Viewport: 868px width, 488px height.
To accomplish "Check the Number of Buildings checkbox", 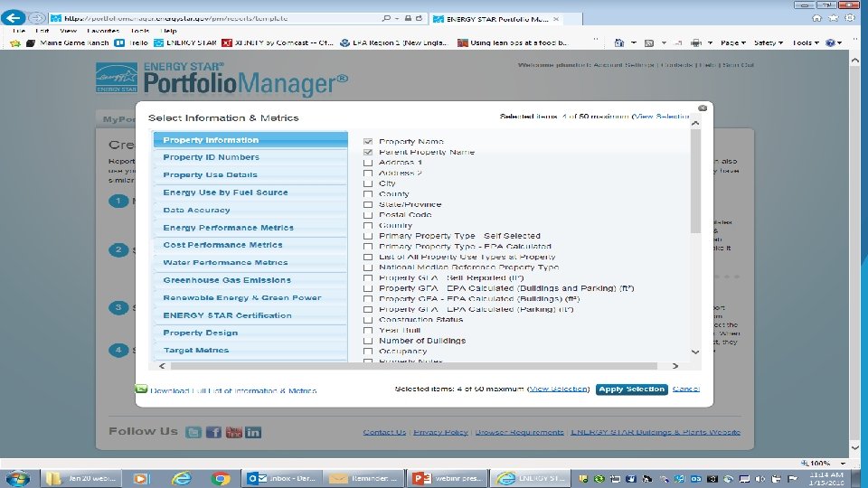I will tap(368, 342).
